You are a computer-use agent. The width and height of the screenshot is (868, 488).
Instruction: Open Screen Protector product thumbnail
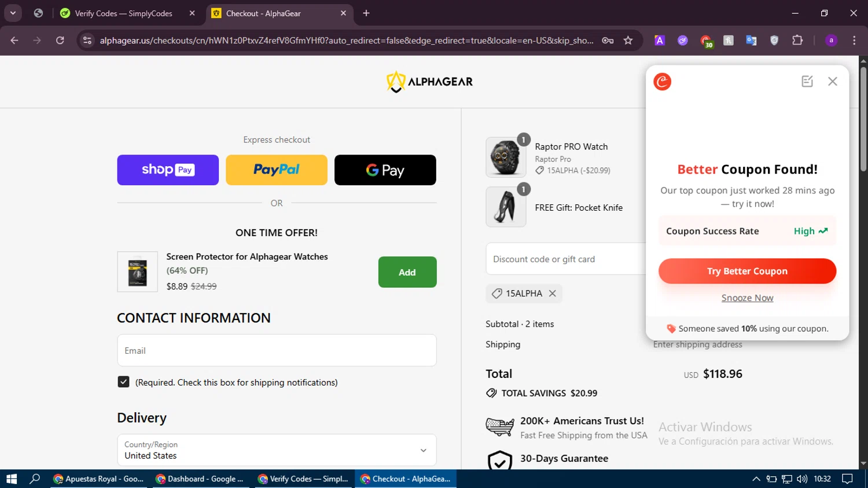(x=137, y=271)
